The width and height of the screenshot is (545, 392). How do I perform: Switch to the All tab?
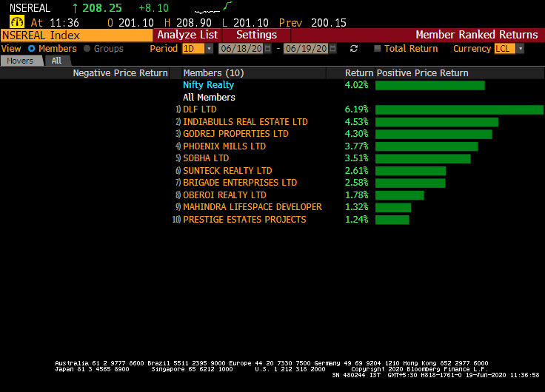56,61
